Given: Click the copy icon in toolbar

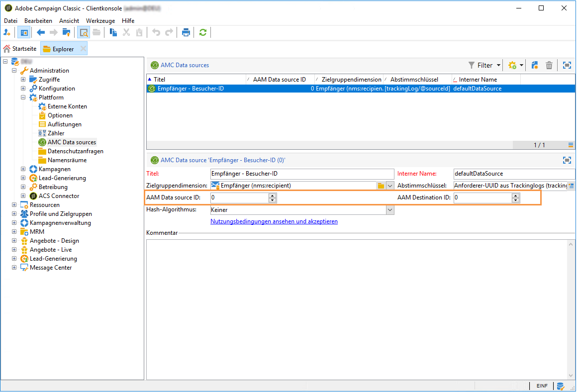Looking at the screenshot, I should [x=113, y=32].
